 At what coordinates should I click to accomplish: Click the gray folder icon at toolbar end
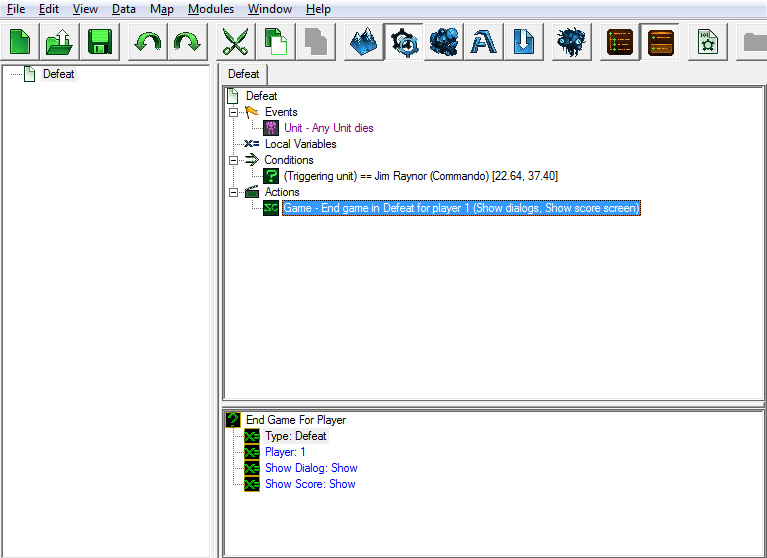coord(754,42)
